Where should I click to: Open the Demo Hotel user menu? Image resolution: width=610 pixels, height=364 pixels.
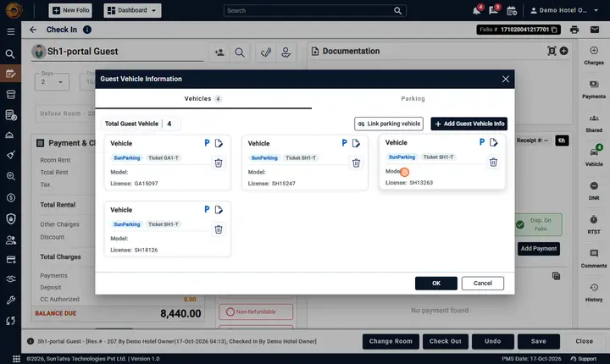(564, 10)
